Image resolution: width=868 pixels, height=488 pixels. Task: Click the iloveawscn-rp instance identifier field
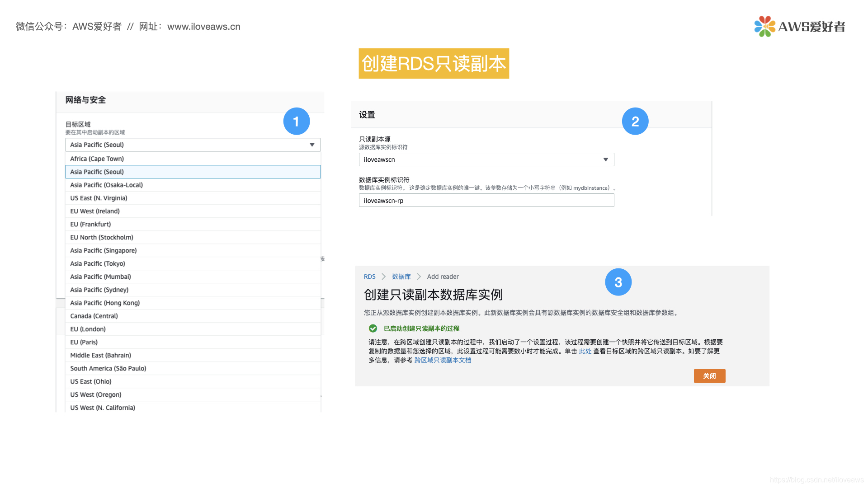[486, 201]
